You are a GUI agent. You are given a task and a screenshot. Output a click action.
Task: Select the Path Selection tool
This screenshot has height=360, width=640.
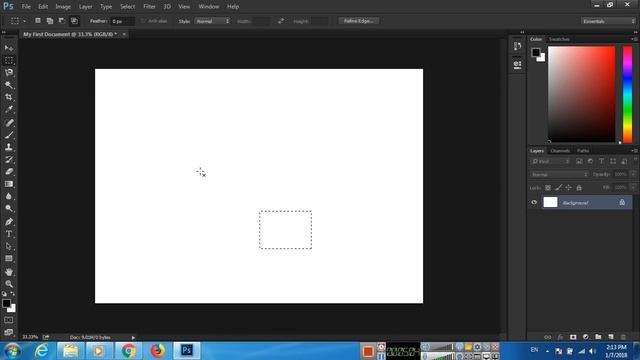tap(9, 247)
